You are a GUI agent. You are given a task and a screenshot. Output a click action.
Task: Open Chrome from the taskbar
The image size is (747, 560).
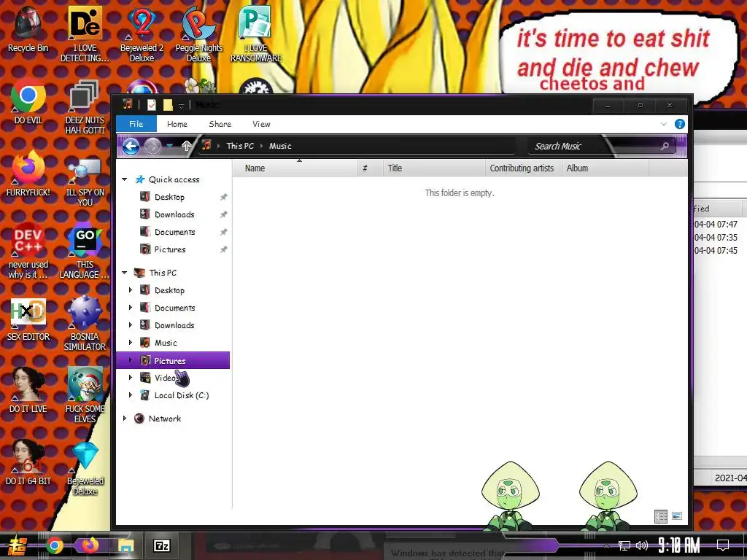pos(54,545)
